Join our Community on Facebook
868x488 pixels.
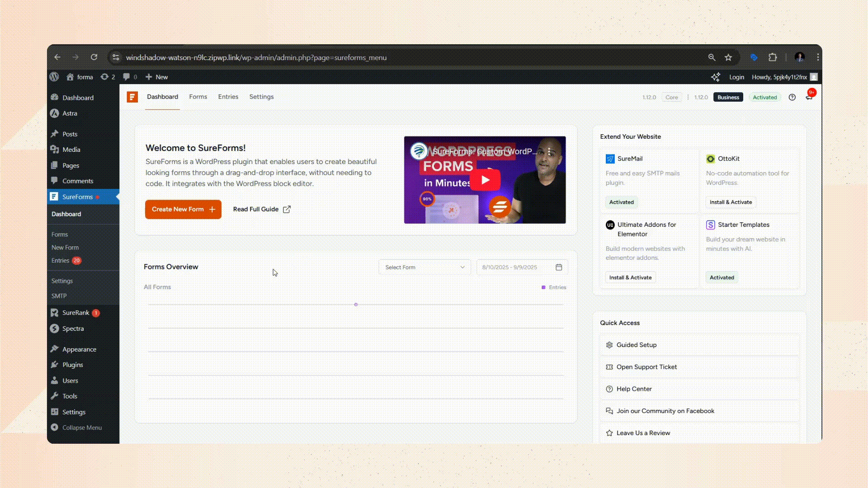click(699, 411)
